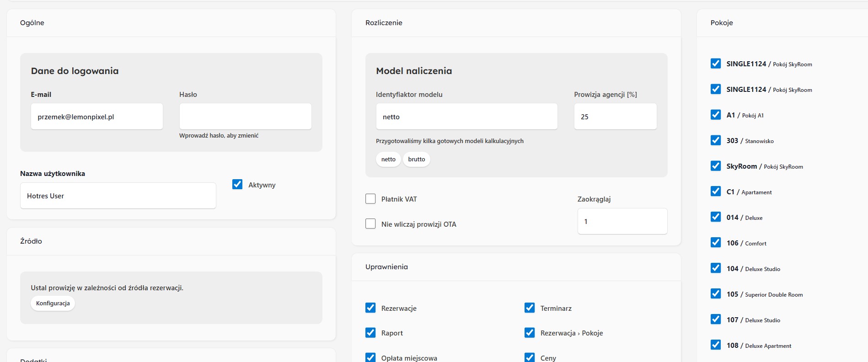Enable the Płatnik VAT checkbox

370,199
